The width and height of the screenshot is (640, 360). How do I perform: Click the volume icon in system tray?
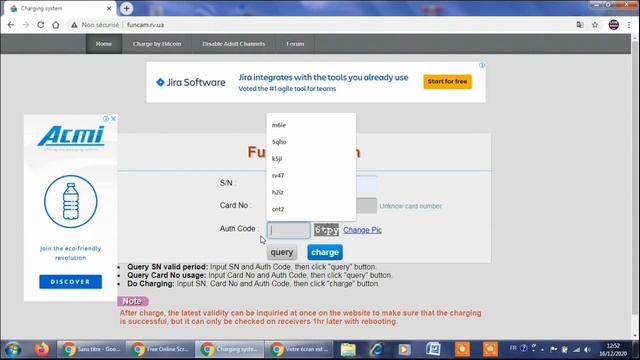coord(587,349)
